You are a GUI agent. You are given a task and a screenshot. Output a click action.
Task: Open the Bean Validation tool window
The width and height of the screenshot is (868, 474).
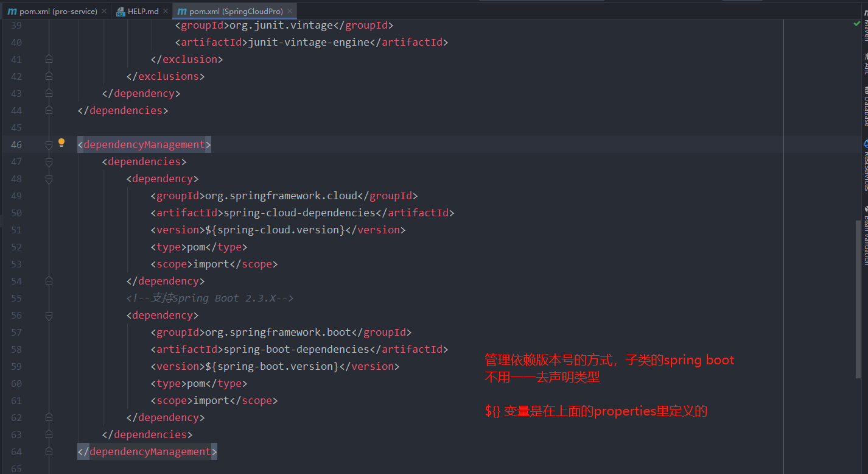tap(866, 235)
